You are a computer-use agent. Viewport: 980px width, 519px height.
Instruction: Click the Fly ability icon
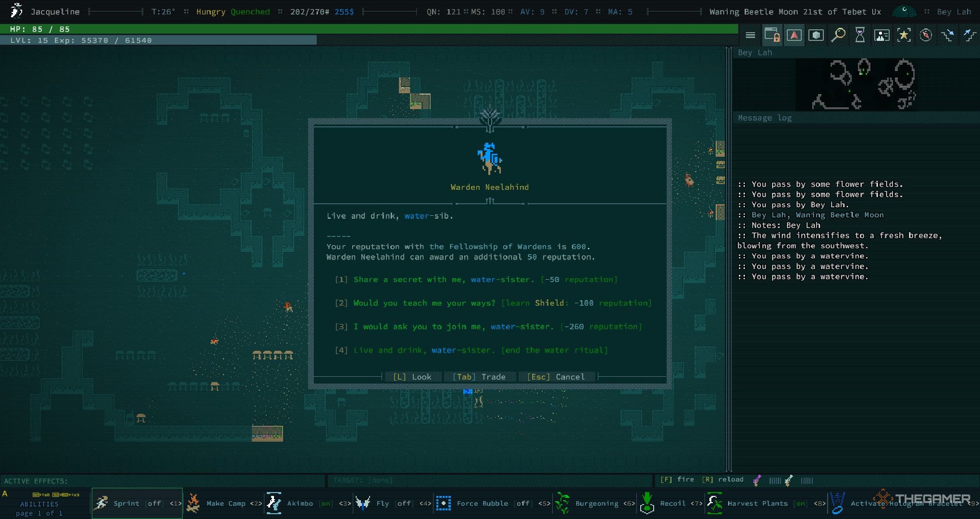362,504
